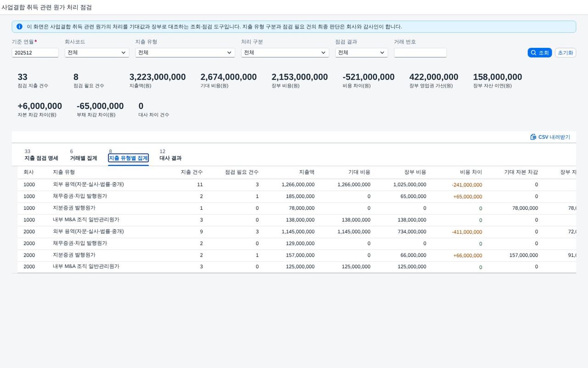
Task: Open the 처리 구분 dropdown
Action: pyautogui.click(x=285, y=52)
